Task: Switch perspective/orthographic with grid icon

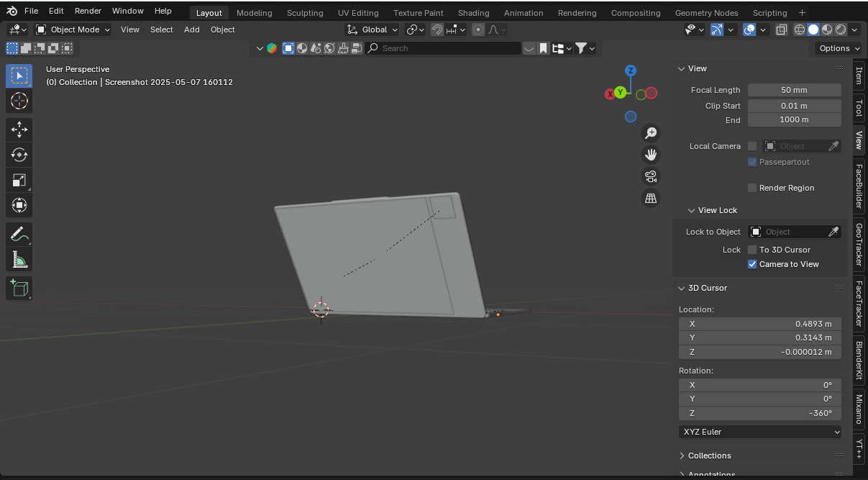Action: pos(651,198)
